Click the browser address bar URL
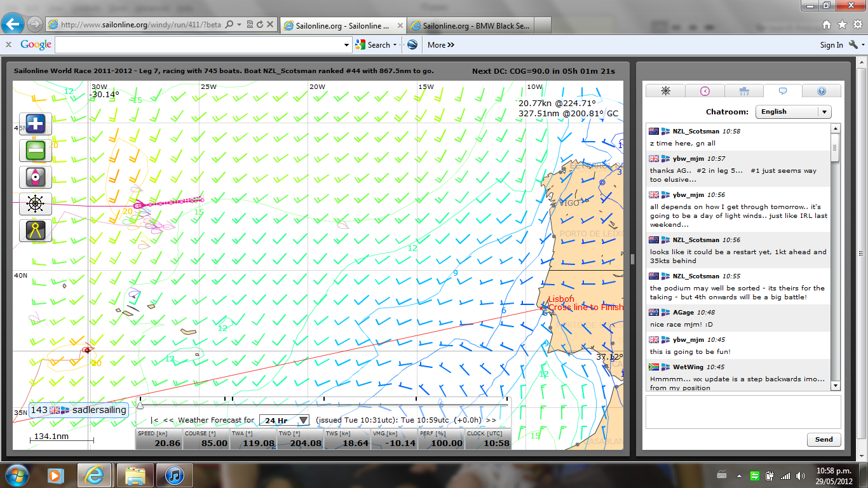868x488 pixels. (x=141, y=25)
